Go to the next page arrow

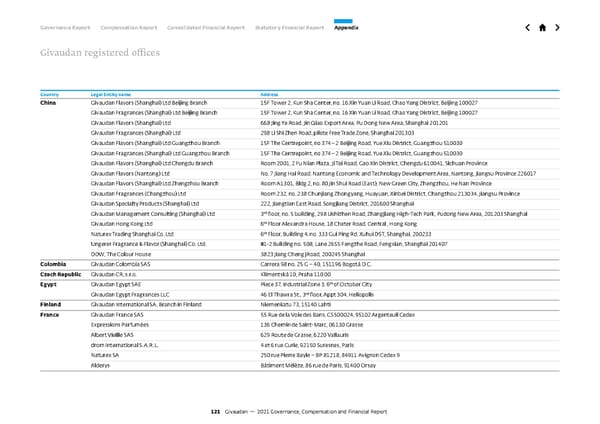tap(558, 28)
